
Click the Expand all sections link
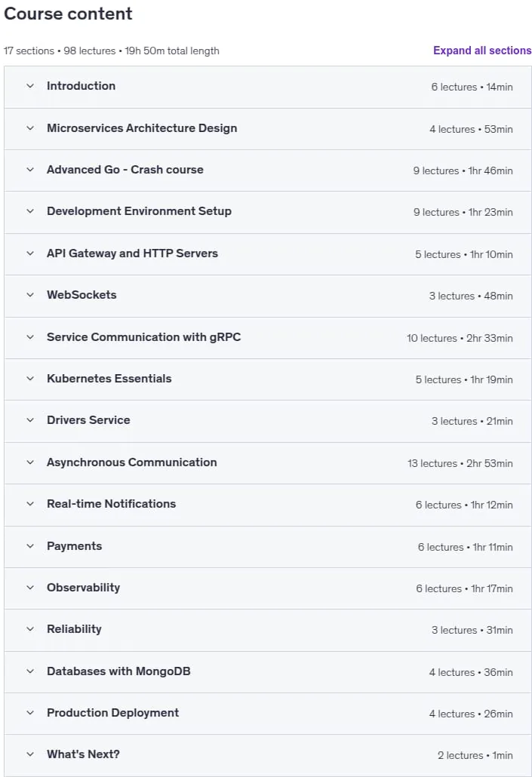(482, 51)
